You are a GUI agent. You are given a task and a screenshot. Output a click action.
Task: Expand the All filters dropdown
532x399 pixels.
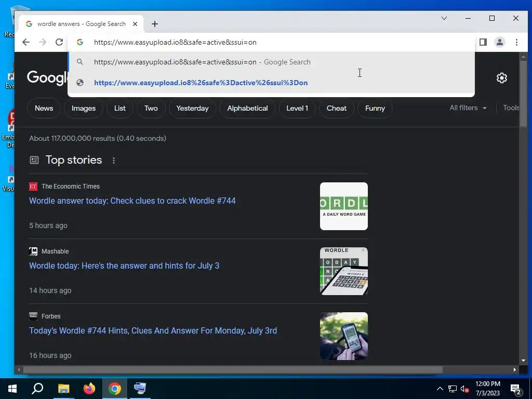pos(468,108)
